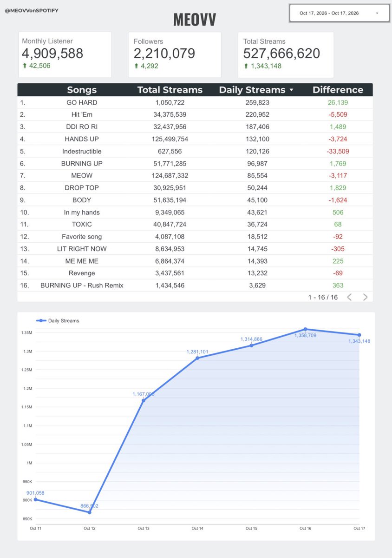Go to previous table page arrow
This screenshot has width=392, height=558.
pos(350,297)
